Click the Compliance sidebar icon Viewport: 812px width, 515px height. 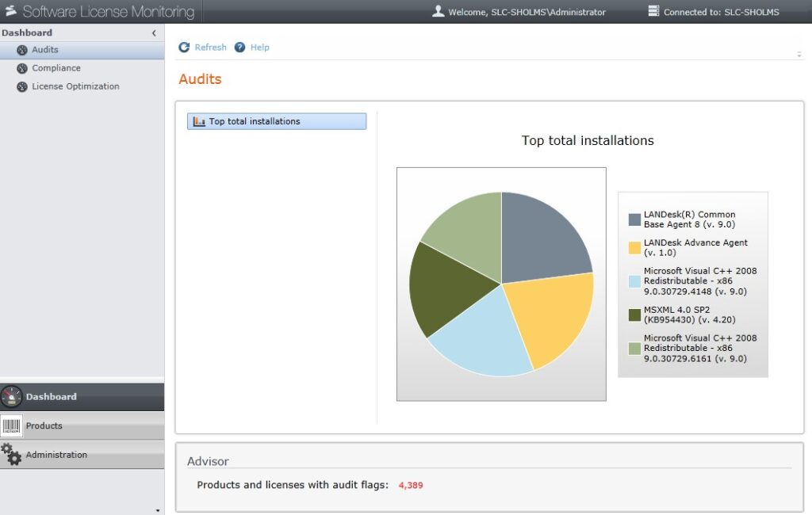[x=21, y=68]
